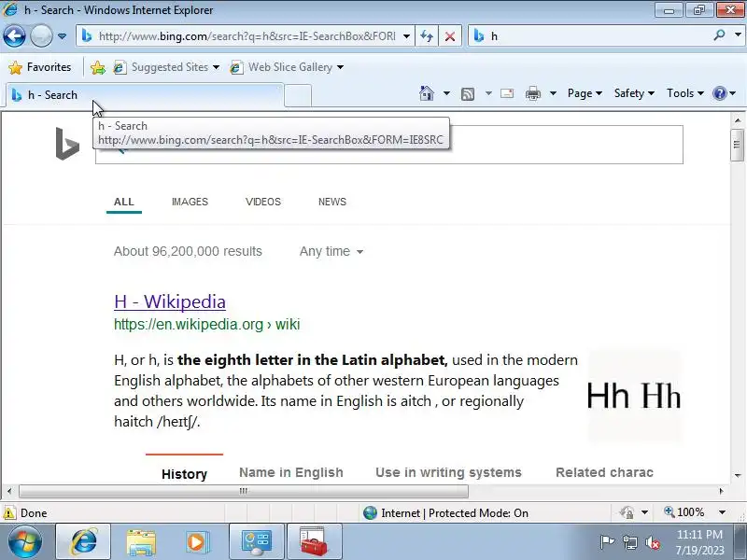Open a new blank tab

coord(298,96)
